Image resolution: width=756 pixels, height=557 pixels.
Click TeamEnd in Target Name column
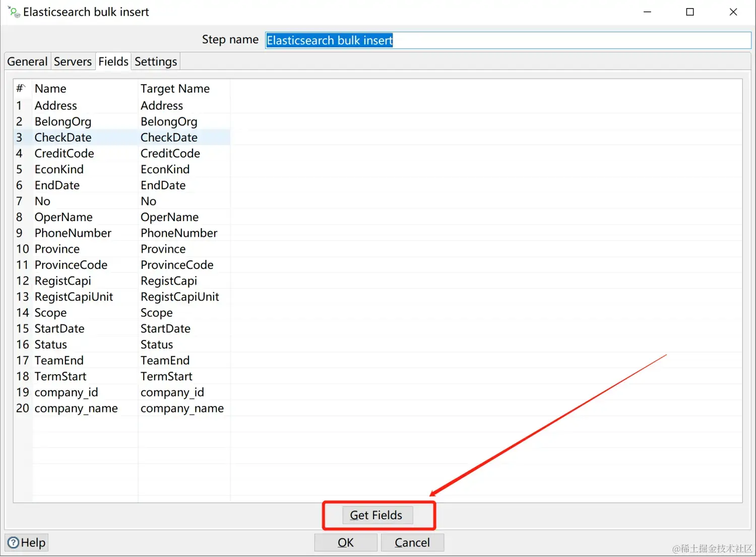pos(184,361)
